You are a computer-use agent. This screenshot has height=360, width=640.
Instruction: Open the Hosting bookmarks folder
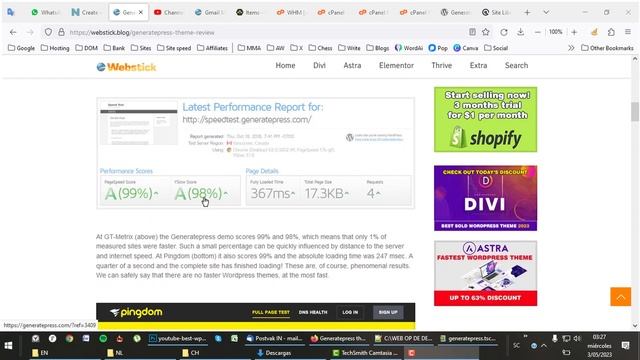[x=55, y=48]
